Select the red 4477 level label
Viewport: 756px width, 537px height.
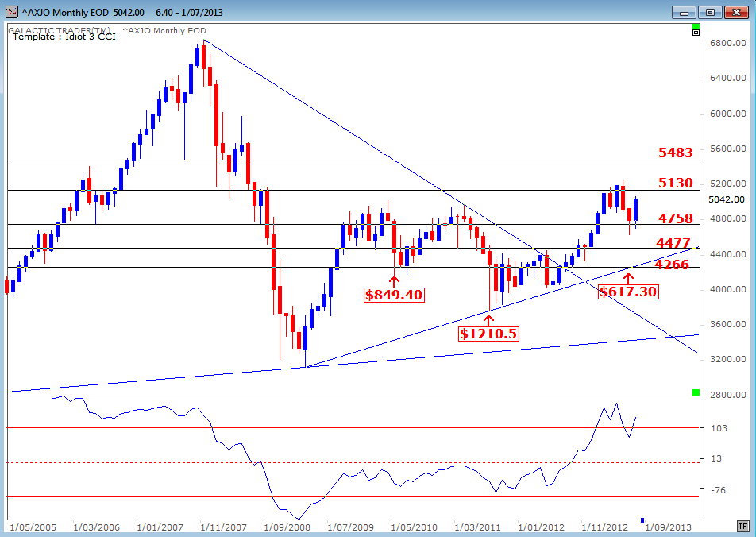click(673, 243)
